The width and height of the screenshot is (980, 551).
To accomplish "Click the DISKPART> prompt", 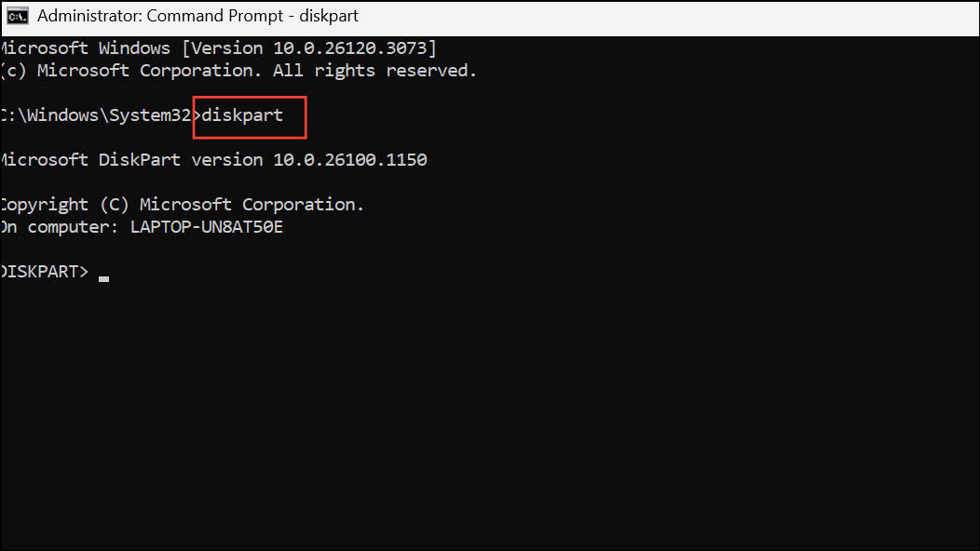I will click(x=45, y=272).
